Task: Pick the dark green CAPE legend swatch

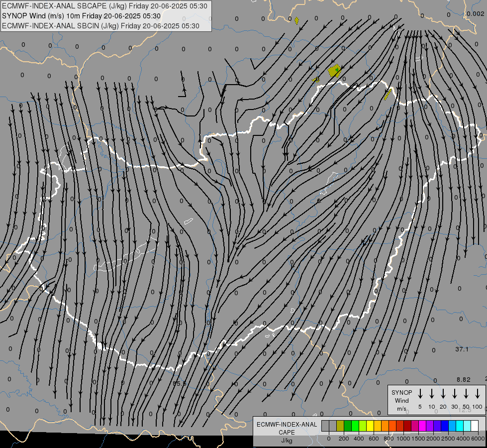Action: pos(348,426)
